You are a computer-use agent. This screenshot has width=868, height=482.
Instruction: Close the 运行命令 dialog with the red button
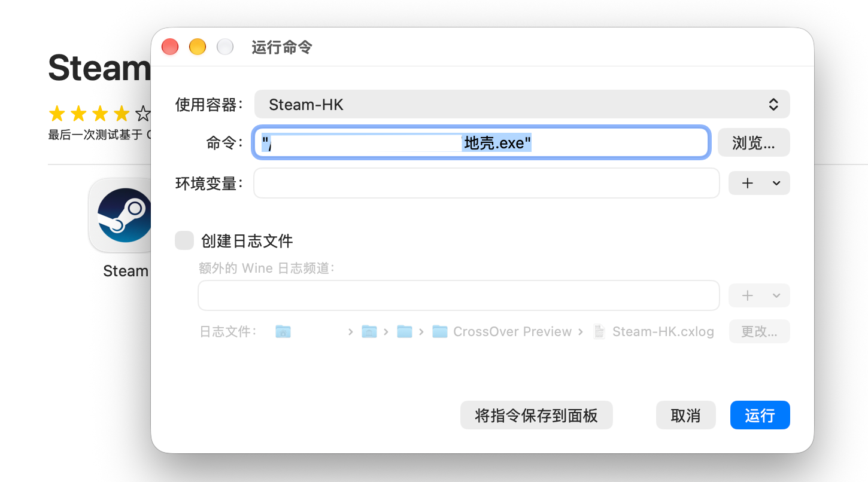tap(170, 47)
